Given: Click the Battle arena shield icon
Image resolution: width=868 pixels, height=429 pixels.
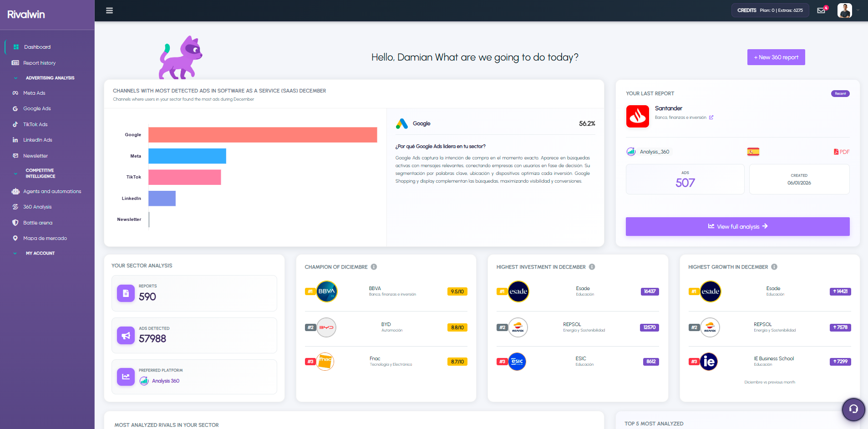Looking at the screenshot, I should pos(15,223).
